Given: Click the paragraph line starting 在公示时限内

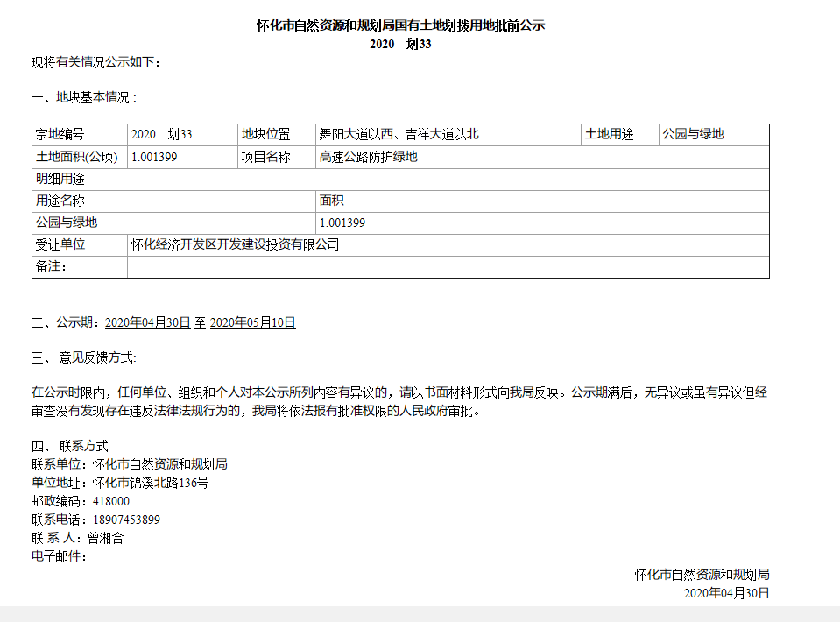Looking at the screenshot, I should pos(399,392).
